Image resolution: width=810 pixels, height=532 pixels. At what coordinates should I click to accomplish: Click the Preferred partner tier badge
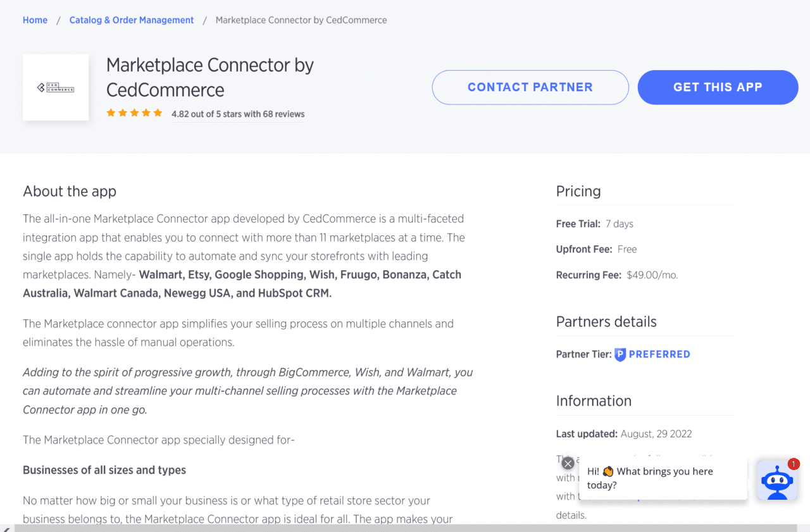[652, 354]
